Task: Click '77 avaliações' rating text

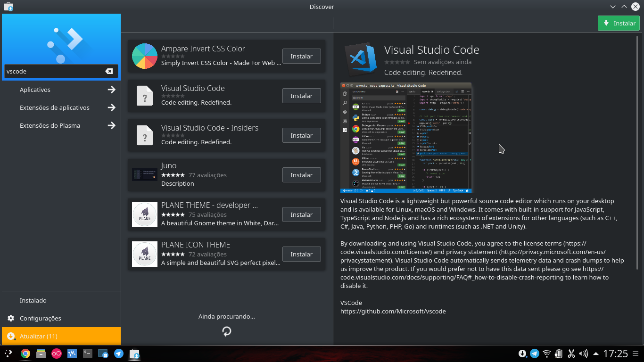Action: 207,175
